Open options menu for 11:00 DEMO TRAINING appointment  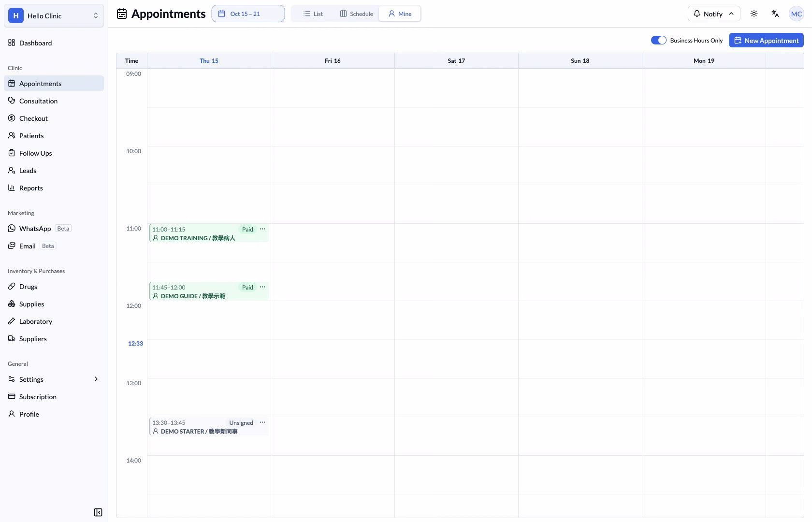click(262, 229)
